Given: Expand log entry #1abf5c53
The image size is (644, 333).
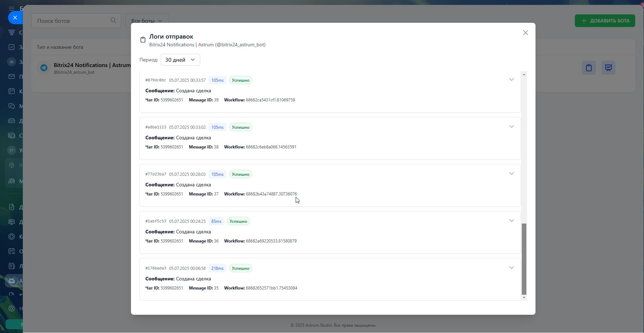Looking at the screenshot, I should pos(512,221).
